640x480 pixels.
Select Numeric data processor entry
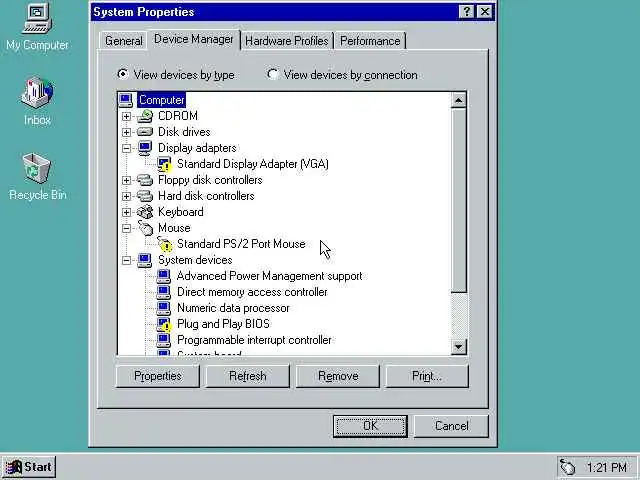pyautogui.click(x=233, y=308)
